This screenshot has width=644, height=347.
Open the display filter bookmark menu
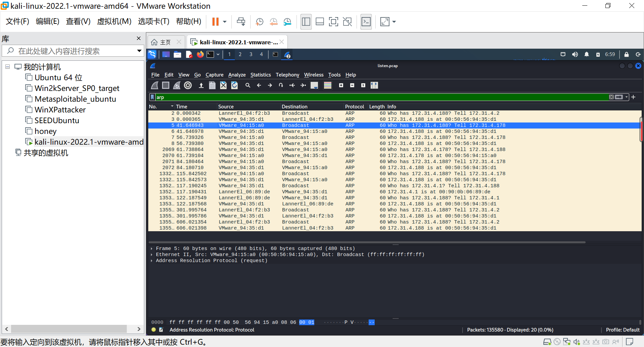click(x=152, y=97)
